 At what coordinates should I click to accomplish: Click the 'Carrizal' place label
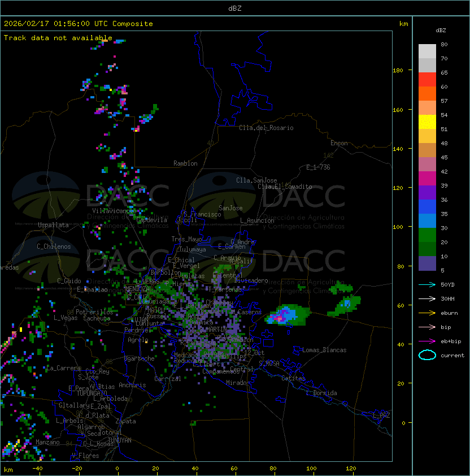pyautogui.click(x=167, y=379)
